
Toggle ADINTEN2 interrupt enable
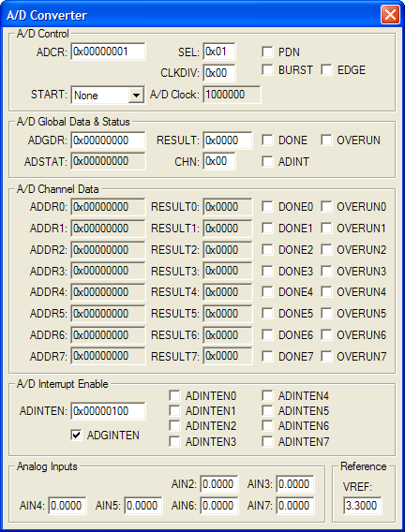point(174,425)
